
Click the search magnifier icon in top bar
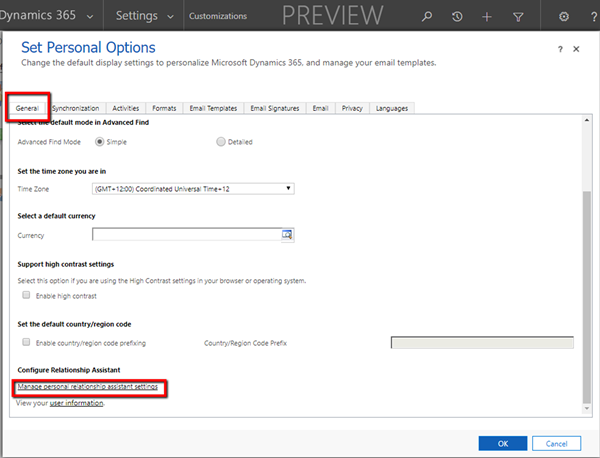click(427, 17)
